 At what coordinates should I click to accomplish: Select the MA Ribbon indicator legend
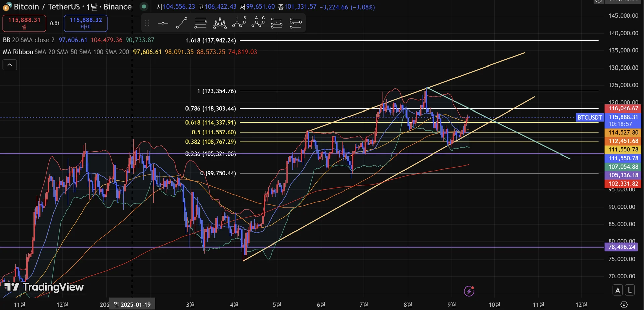[66, 52]
